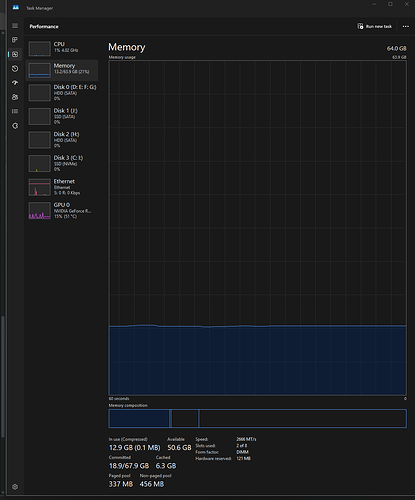Click the Performance page title

click(44, 26)
